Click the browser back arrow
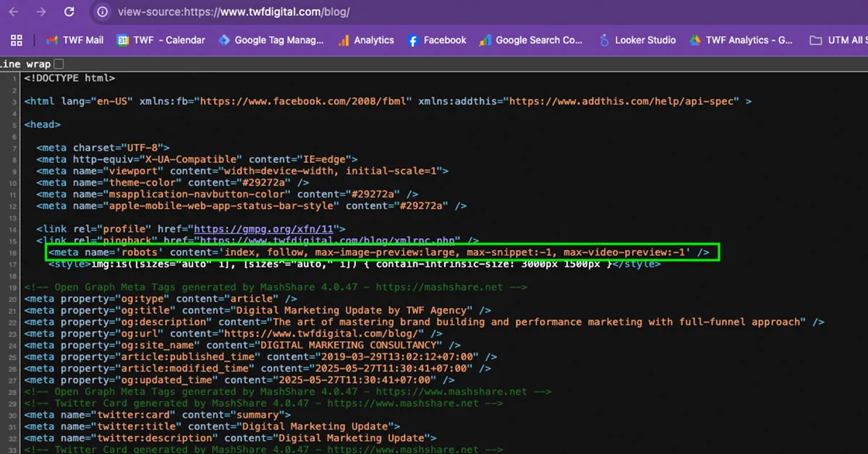Image resolution: width=868 pixels, height=454 pixels. point(14,12)
